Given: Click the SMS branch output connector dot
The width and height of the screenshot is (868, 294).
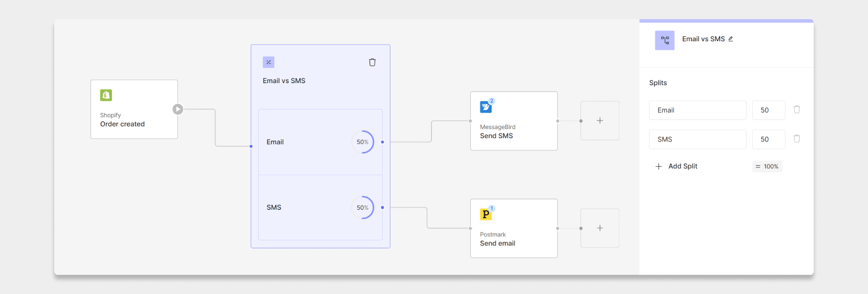Looking at the screenshot, I should [383, 207].
